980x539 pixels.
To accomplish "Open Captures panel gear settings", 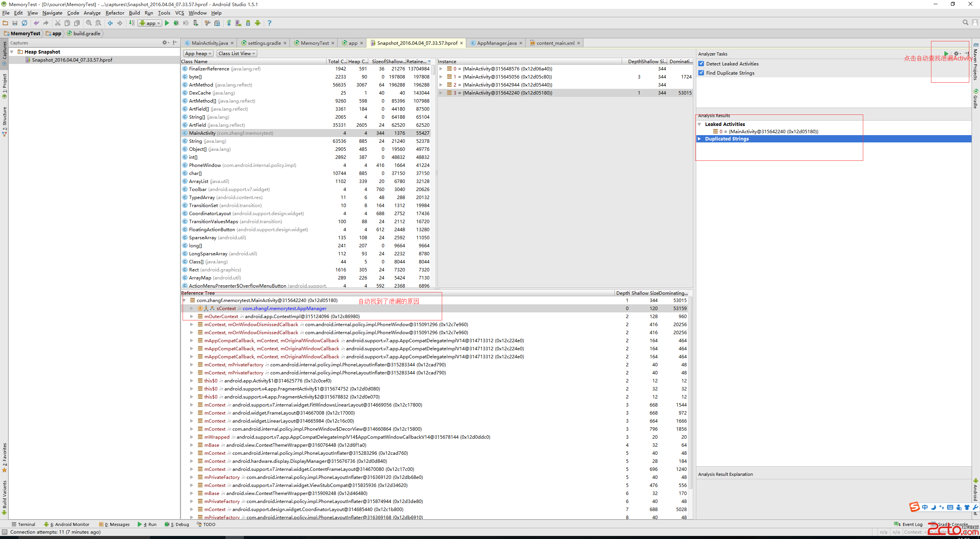I will (165, 42).
